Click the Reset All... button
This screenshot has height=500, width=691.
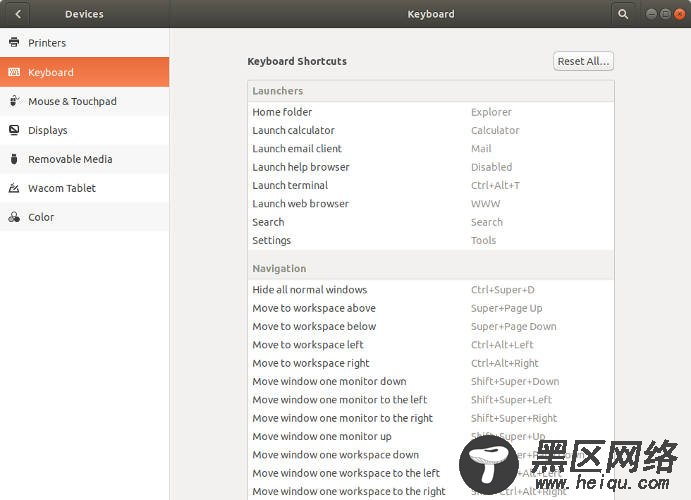583,61
